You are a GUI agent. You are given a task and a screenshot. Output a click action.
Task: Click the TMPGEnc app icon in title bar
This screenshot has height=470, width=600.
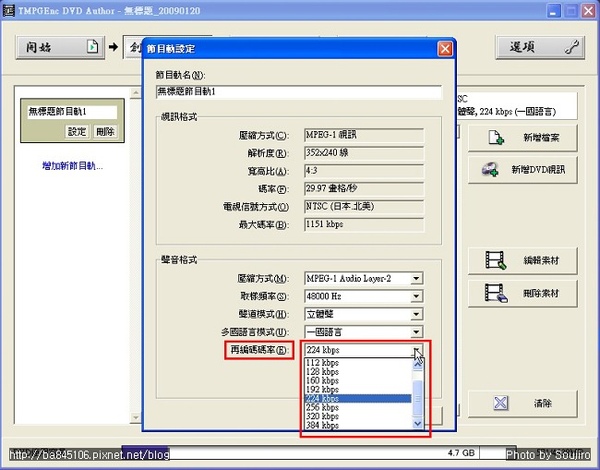[8, 11]
